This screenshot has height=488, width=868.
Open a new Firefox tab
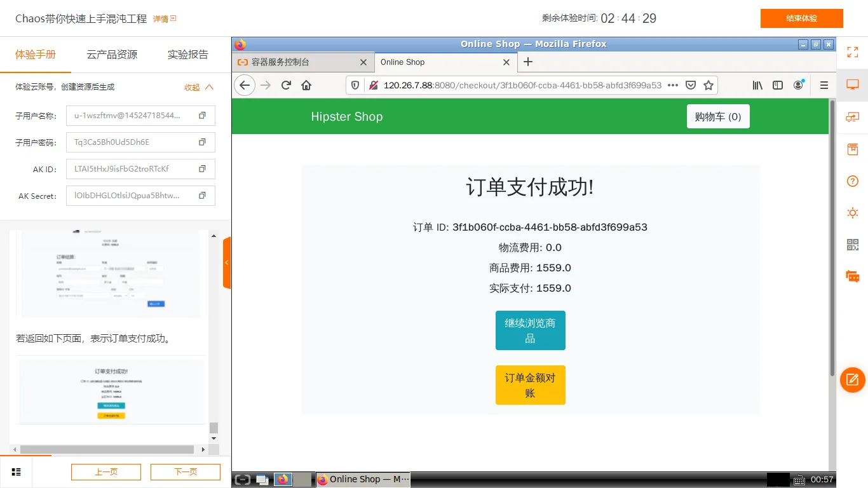[x=527, y=62]
